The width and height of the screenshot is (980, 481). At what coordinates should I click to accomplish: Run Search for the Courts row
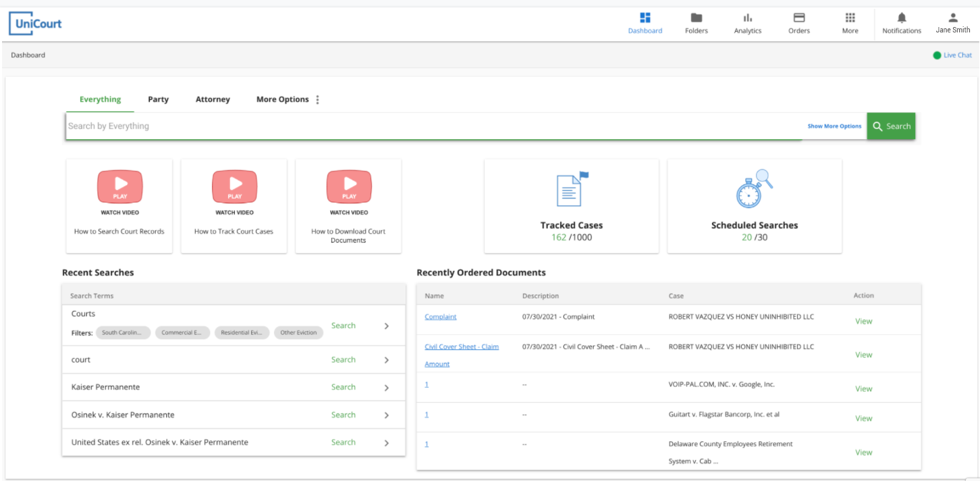pyautogui.click(x=344, y=326)
